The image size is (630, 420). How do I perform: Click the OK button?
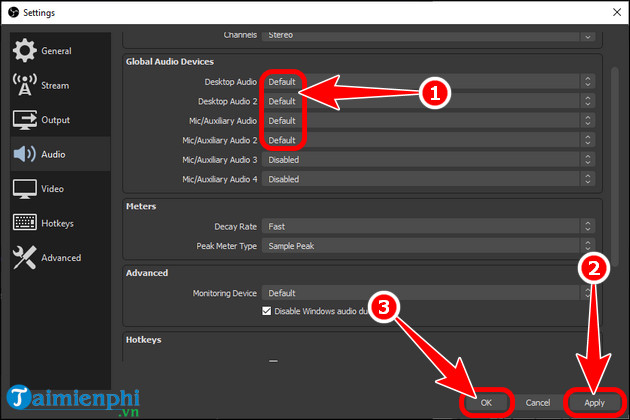point(486,403)
